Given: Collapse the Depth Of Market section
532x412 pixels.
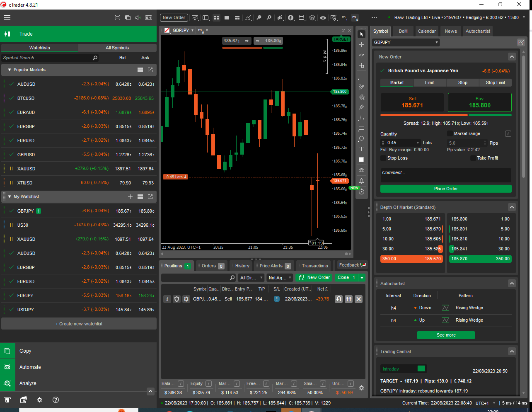Looking at the screenshot, I should coord(512,207).
